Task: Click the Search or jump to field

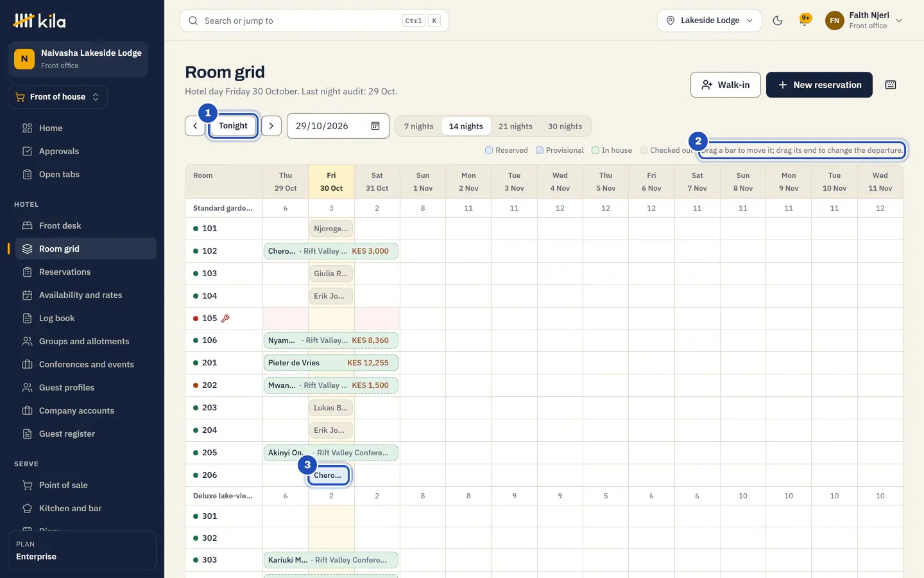Action: tap(314, 21)
